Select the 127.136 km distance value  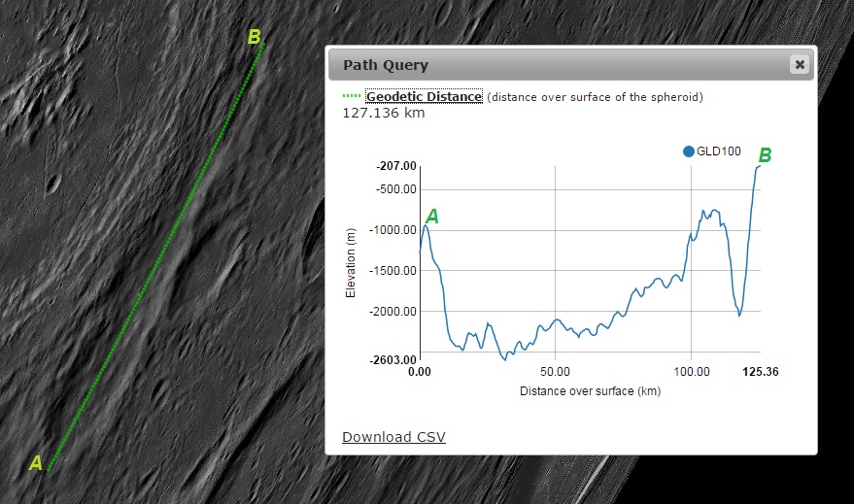pos(384,113)
